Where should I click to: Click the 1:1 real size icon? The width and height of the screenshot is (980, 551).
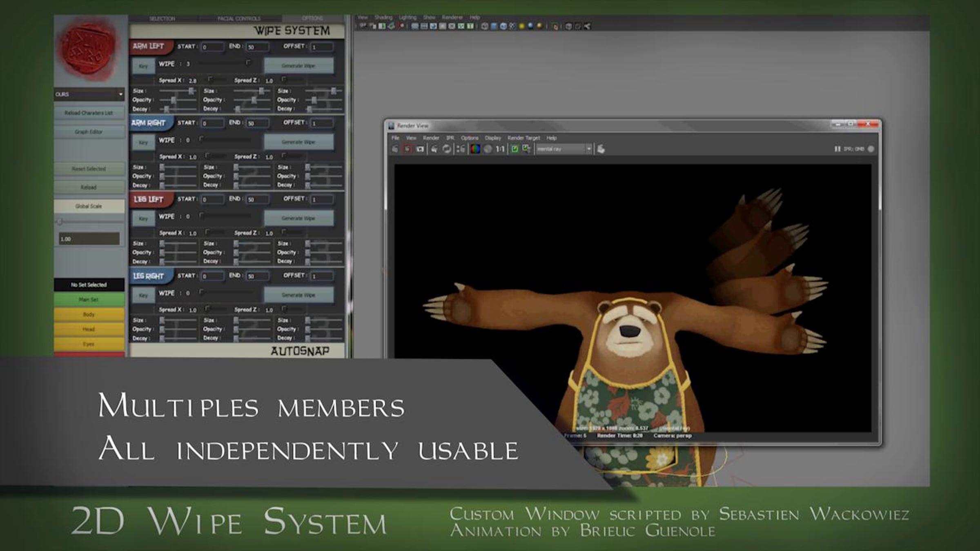[500, 149]
